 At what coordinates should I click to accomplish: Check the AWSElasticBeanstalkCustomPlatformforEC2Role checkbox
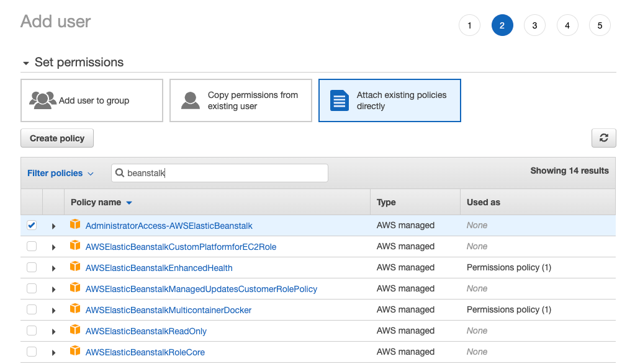[x=32, y=246]
